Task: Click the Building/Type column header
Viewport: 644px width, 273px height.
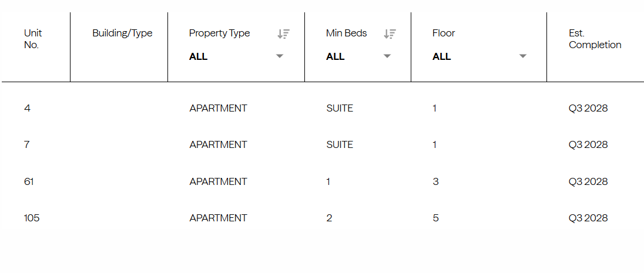Action: click(x=122, y=33)
